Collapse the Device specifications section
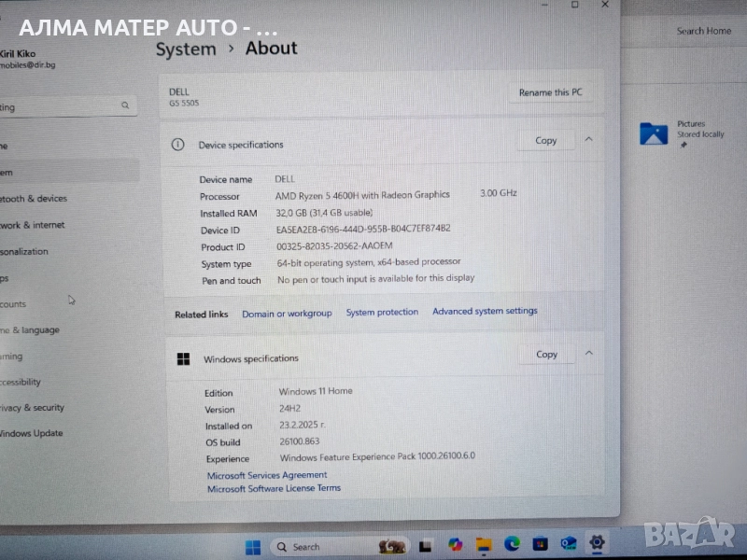747x560 pixels. (x=589, y=140)
